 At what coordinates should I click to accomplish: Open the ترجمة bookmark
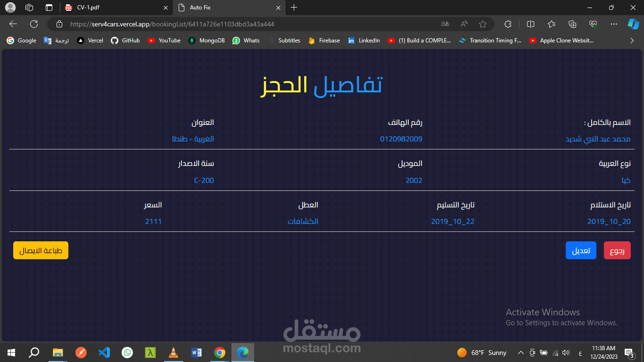pos(57,41)
